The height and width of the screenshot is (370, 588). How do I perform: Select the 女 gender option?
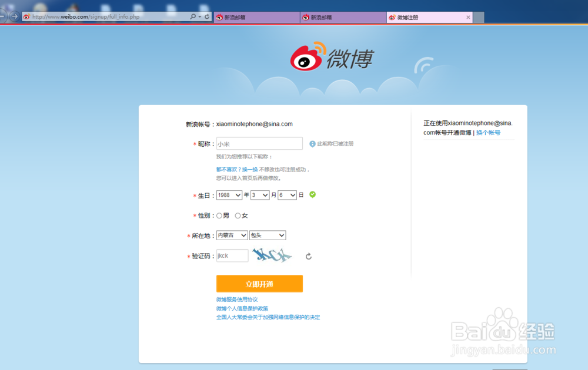[x=237, y=215]
